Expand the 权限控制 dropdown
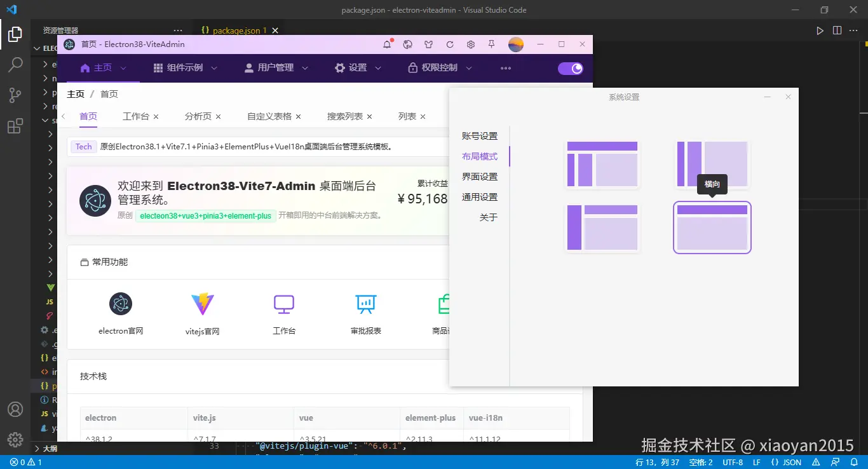 tap(439, 68)
